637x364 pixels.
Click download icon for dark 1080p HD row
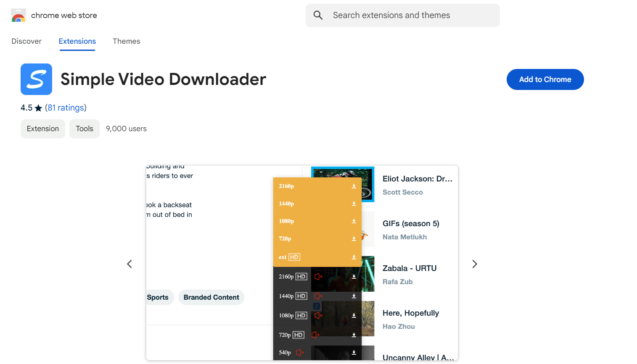coord(354,316)
